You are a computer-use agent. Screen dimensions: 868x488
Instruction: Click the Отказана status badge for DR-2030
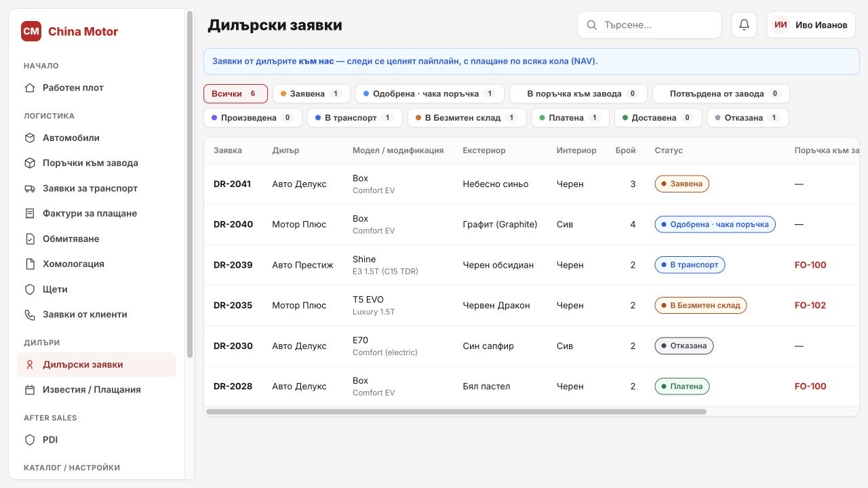click(684, 346)
